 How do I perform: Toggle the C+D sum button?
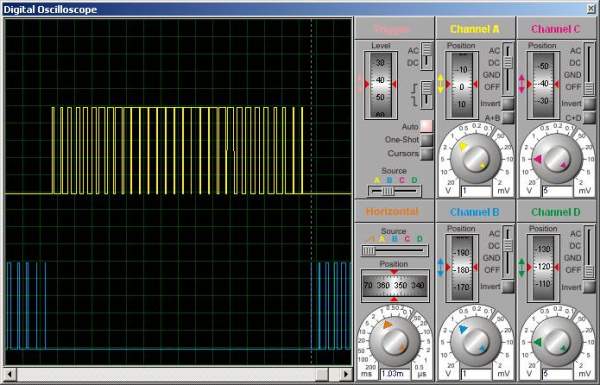589,117
